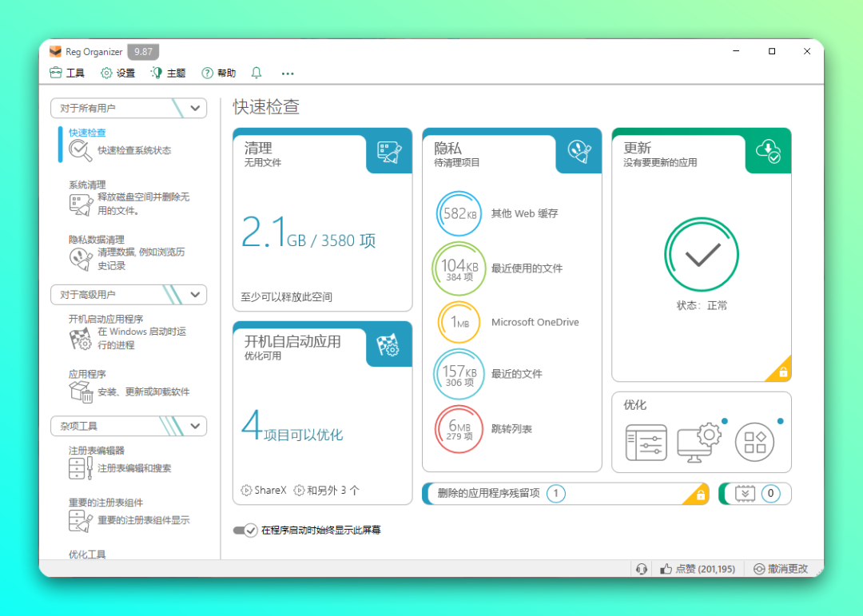Open the 帮助 menu
The image size is (863, 616).
coord(218,73)
